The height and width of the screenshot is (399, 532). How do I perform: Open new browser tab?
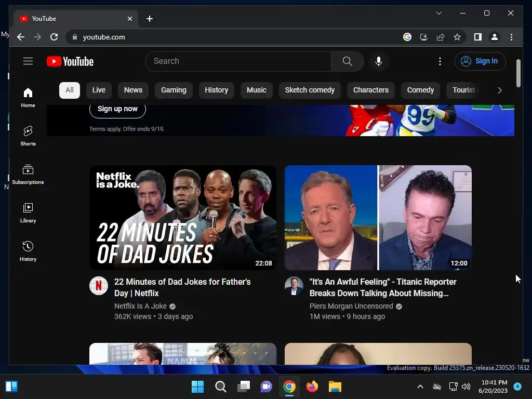149,19
